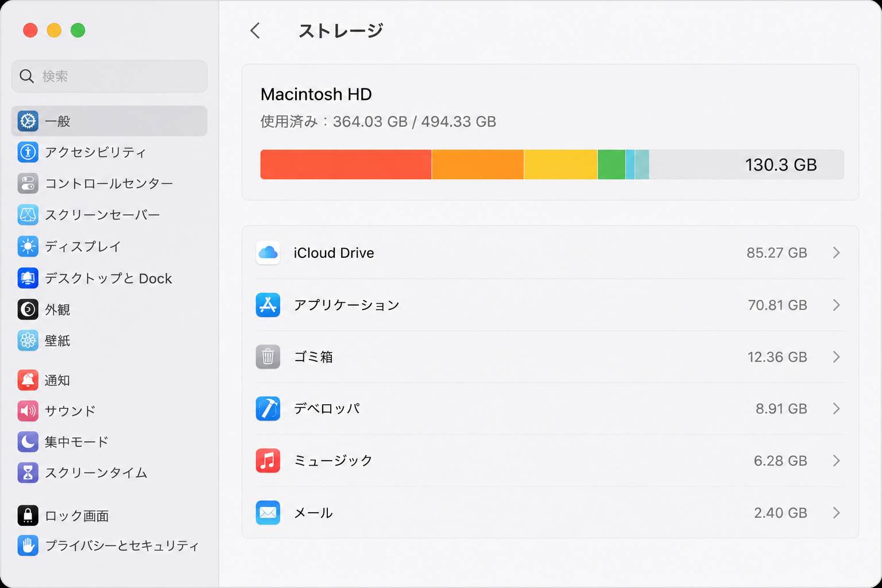
Task: Expand メール row chevron
Action: coord(837,513)
